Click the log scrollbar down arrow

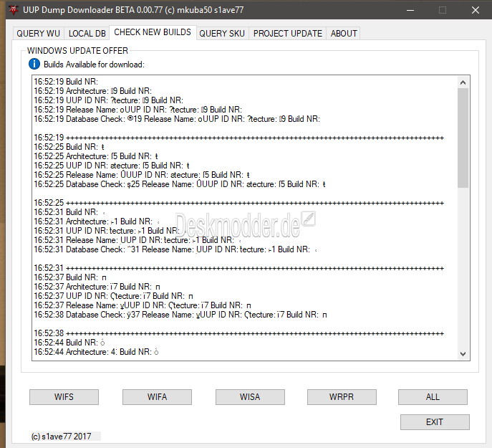(x=463, y=353)
